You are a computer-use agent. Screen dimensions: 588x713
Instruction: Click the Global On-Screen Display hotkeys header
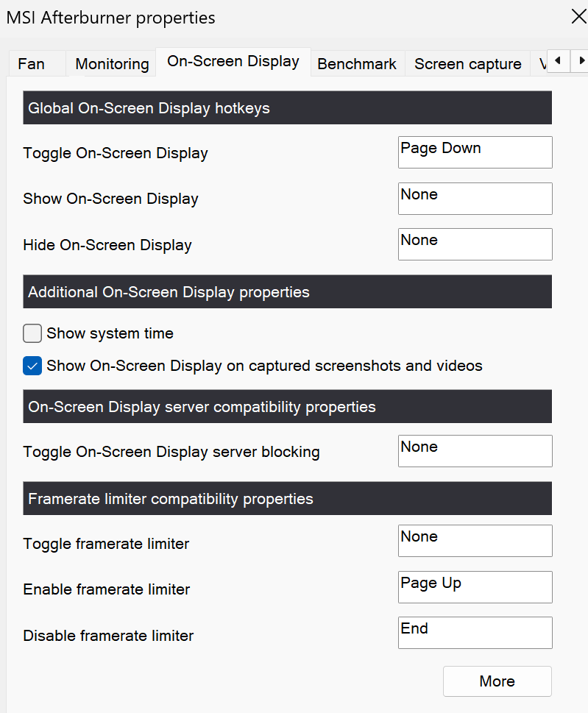(x=288, y=107)
